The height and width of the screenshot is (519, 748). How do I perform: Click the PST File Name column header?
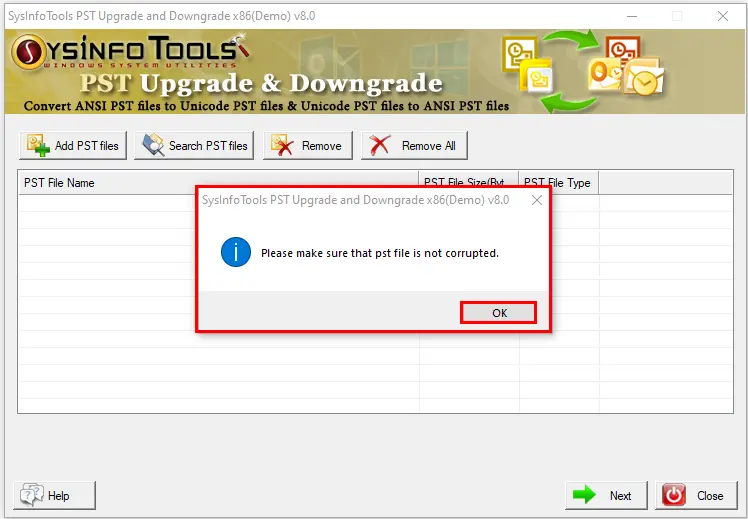218,183
